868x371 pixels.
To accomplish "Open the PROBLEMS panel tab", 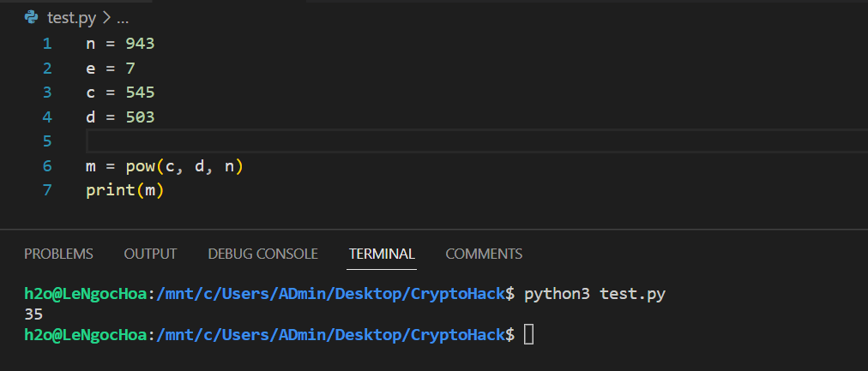I will click(x=58, y=254).
